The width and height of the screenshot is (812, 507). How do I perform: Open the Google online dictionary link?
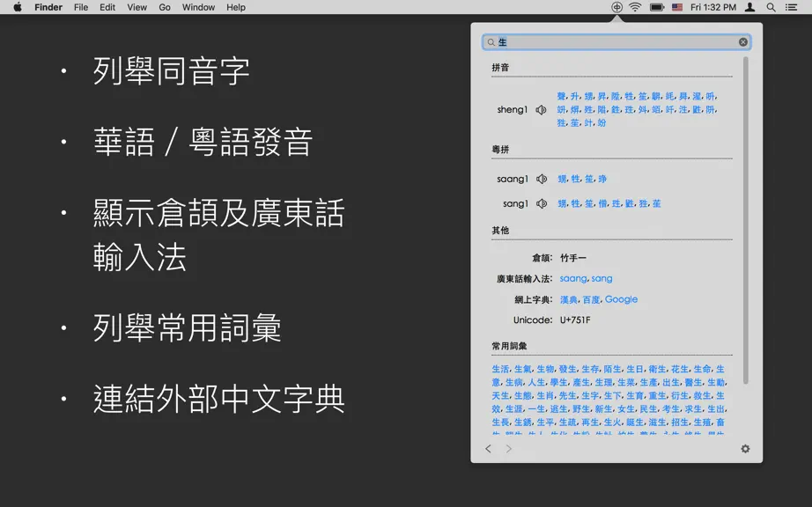point(621,299)
